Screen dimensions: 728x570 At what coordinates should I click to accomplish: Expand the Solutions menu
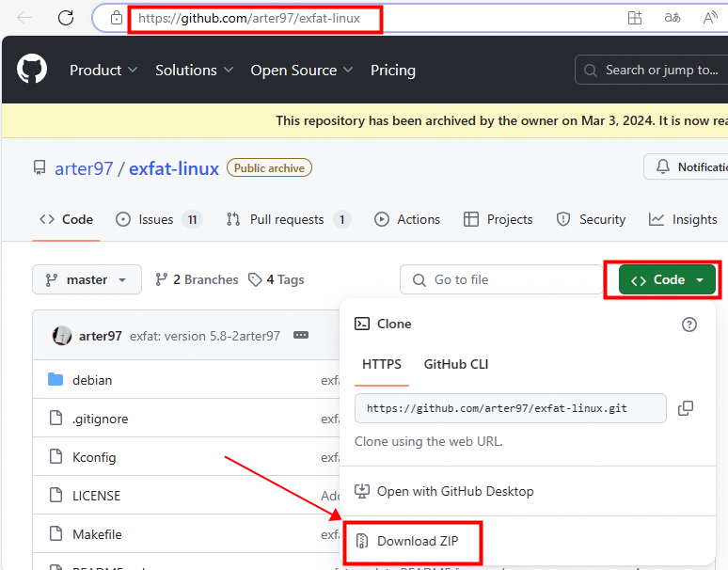click(194, 71)
